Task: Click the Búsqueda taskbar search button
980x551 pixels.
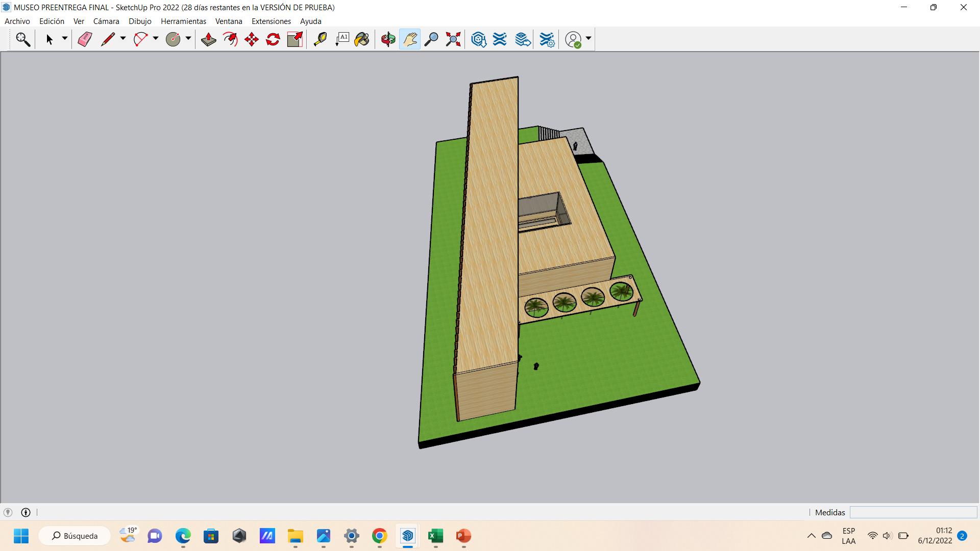Action: [x=75, y=536]
